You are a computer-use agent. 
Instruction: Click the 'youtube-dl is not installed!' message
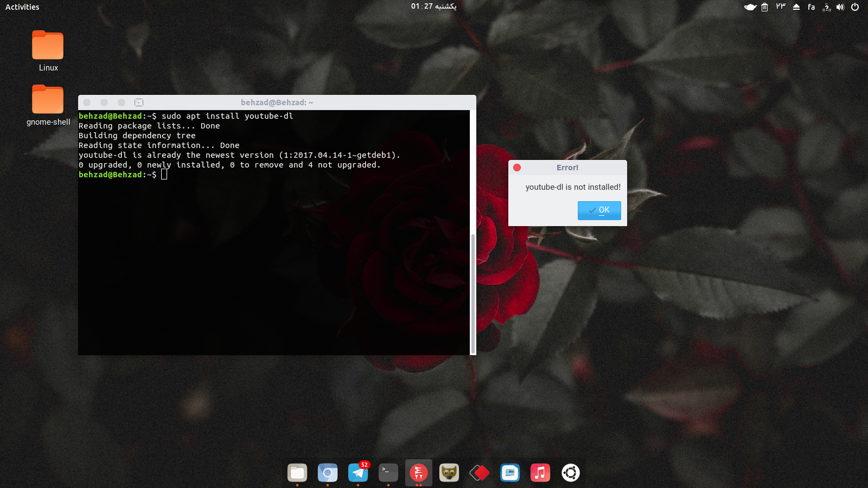tap(573, 187)
